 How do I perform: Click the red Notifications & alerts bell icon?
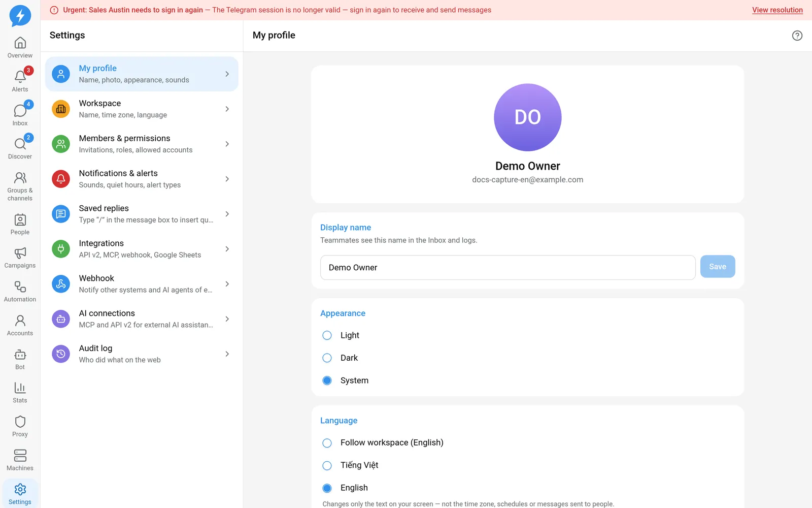tap(61, 179)
